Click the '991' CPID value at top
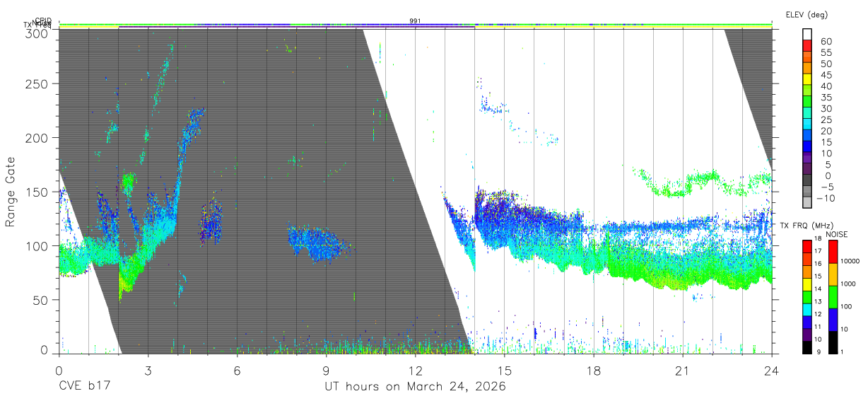The width and height of the screenshot is (868, 401). click(416, 21)
